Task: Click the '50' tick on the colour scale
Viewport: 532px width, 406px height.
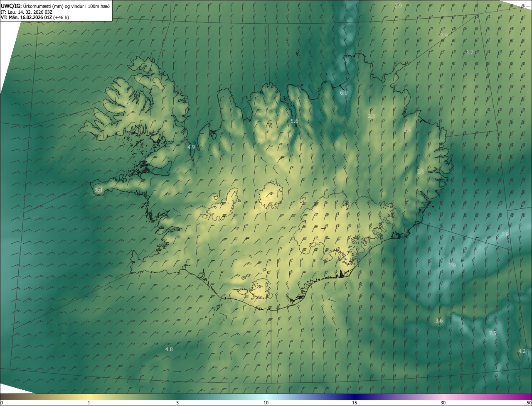Action: [528, 403]
